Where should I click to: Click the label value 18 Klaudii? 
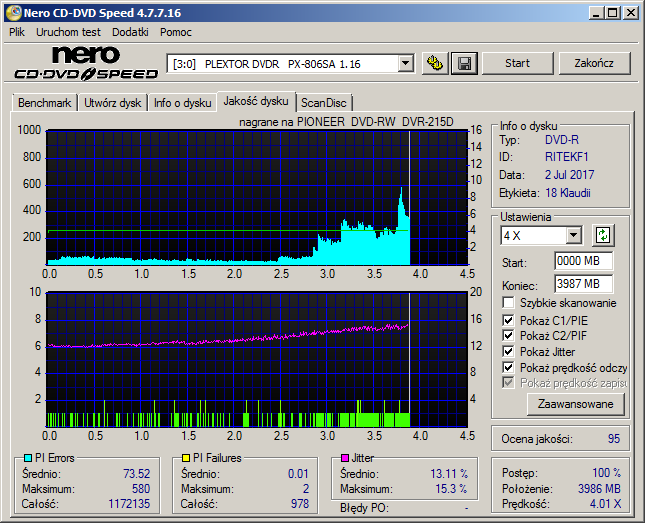(x=568, y=193)
